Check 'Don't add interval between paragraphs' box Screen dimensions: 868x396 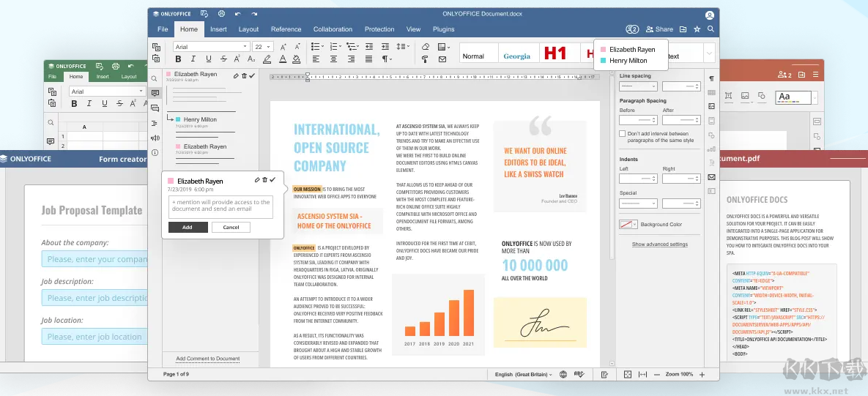pos(623,135)
